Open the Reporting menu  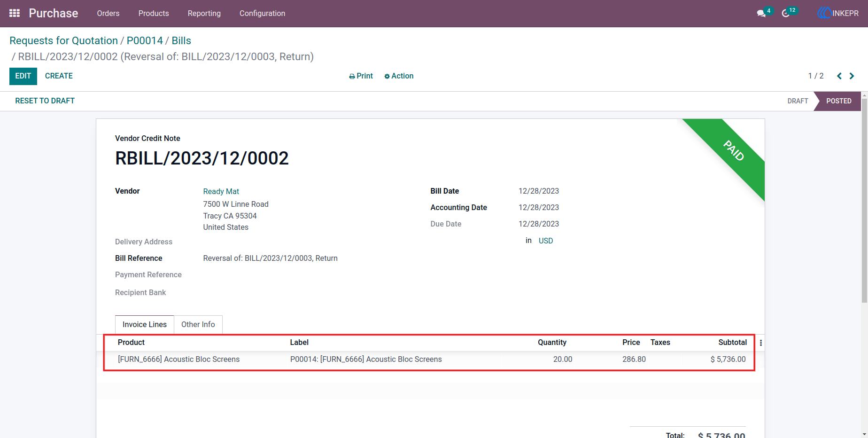click(x=204, y=13)
